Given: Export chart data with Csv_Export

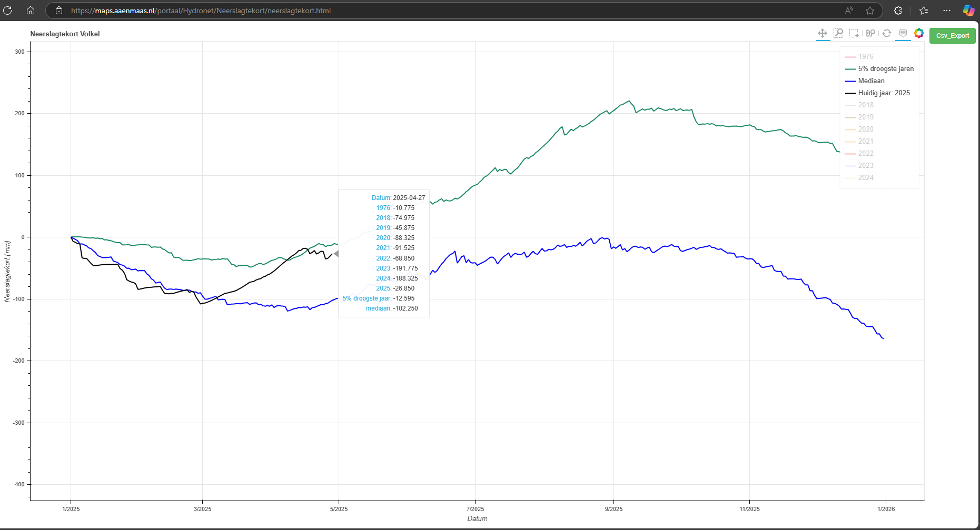Looking at the screenshot, I should (x=953, y=36).
